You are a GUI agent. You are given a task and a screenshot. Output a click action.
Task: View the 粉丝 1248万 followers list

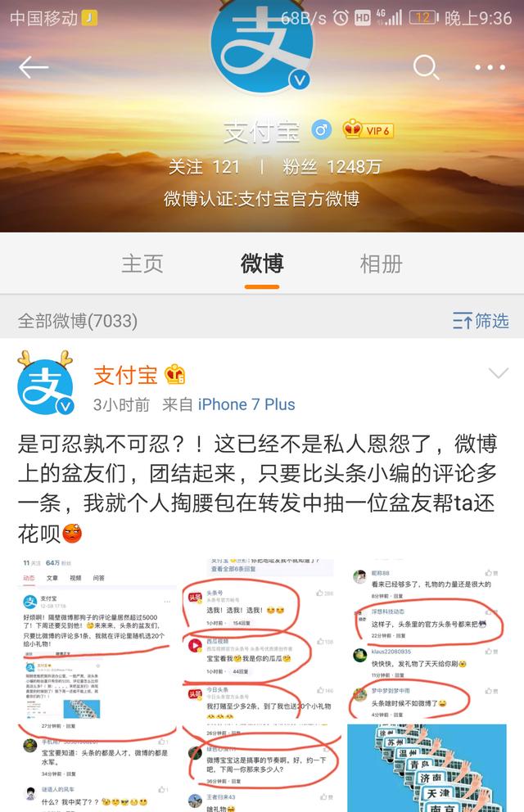[332, 167]
